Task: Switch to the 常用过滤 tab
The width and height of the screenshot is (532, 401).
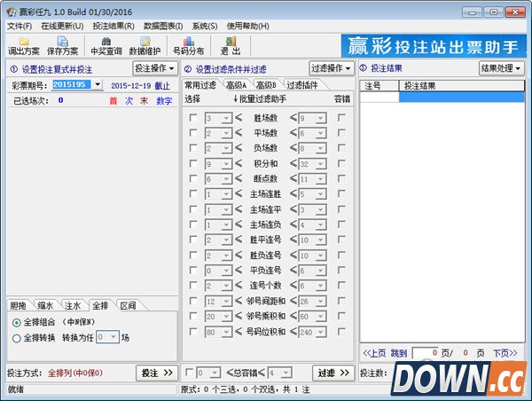Action: pos(200,85)
